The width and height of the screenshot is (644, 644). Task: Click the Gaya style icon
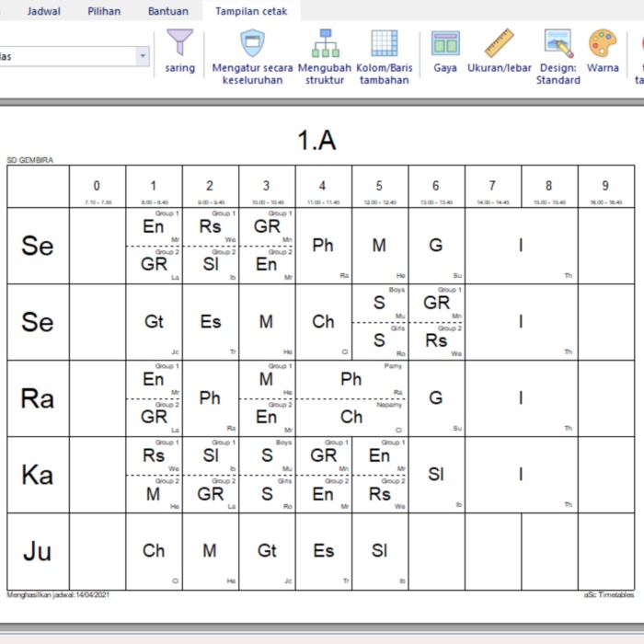(x=445, y=43)
